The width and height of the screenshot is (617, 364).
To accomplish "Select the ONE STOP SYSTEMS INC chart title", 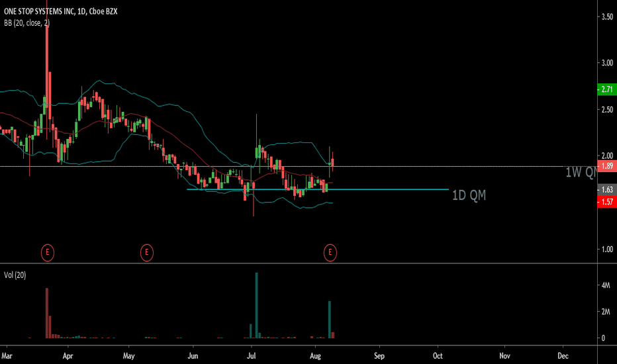I will coord(61,11).
